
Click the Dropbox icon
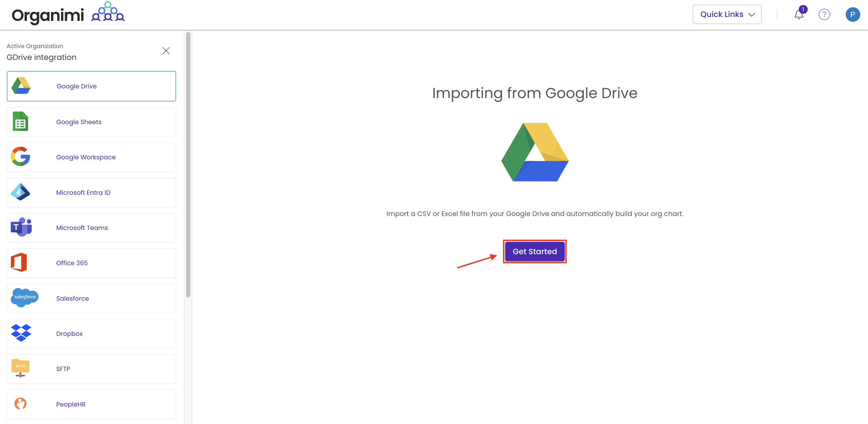coord(21,333)
